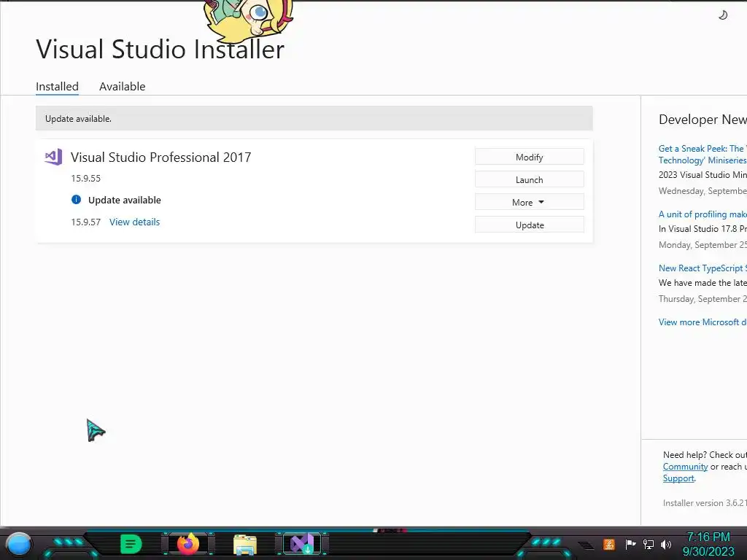747x560 pixels.
Task: Open the taskbar clock showing 7:16 PM
Action: click(708, 544)
